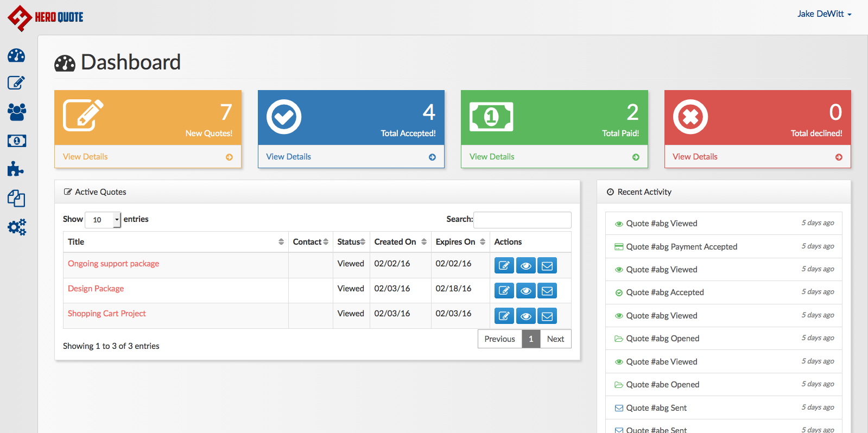
Task: Open the Show entries count dropdown
Action: (103, 220)
